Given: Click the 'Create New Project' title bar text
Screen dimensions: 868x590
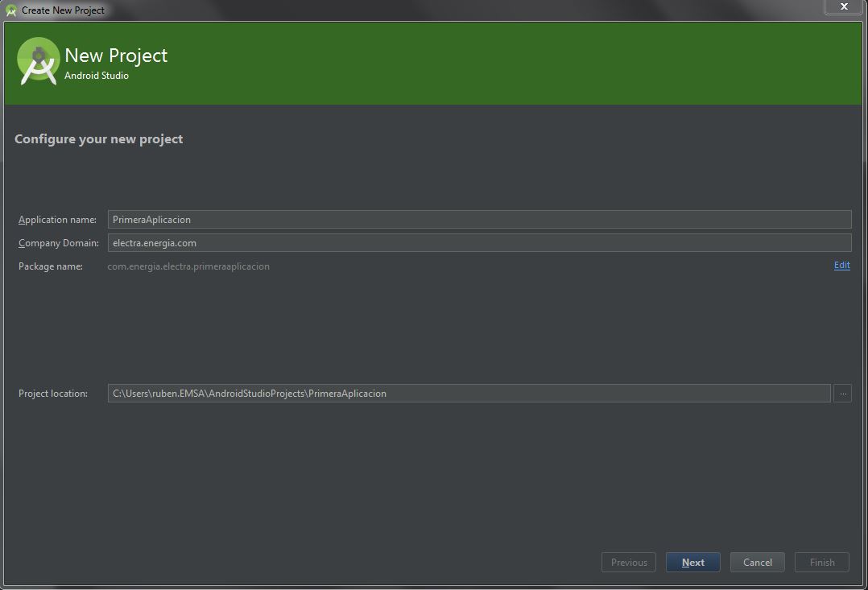Looking at the screenshot, I should pos(63,10).
